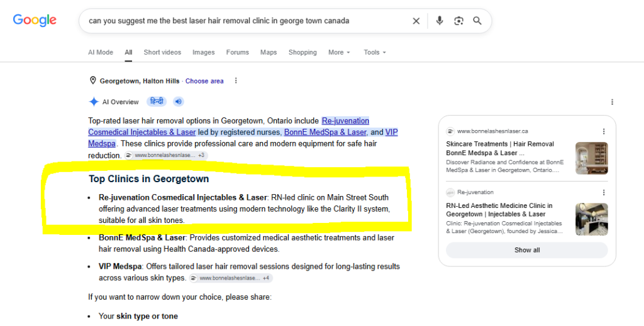Click the AI Overview sparkle icon
The image size is (644, 326).
[x=94, y=102]
